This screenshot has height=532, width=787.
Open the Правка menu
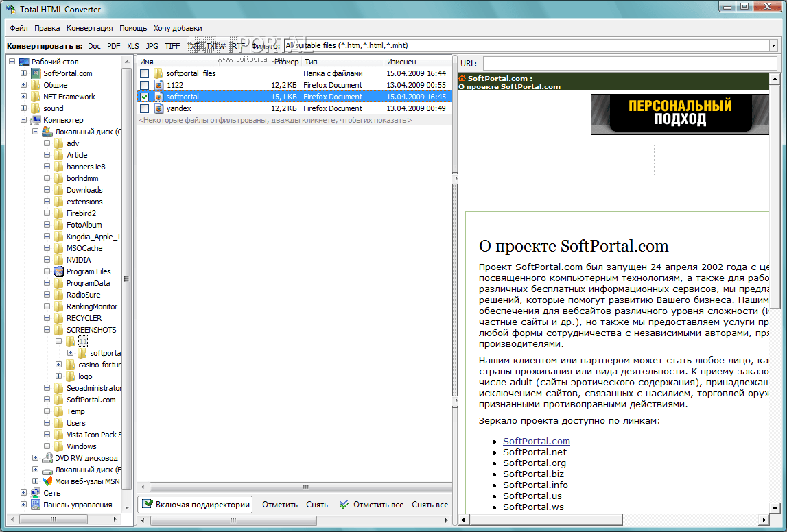[47, 28]
